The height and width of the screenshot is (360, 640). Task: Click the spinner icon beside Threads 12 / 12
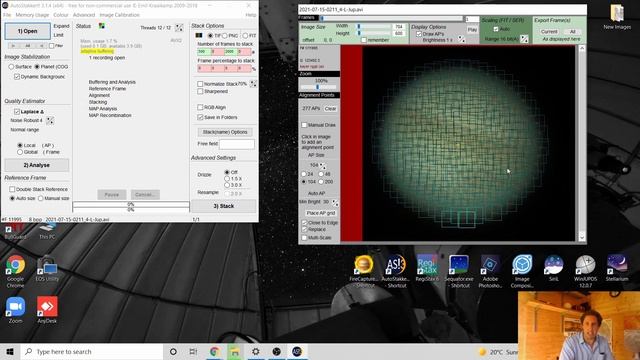pos(179,28)
